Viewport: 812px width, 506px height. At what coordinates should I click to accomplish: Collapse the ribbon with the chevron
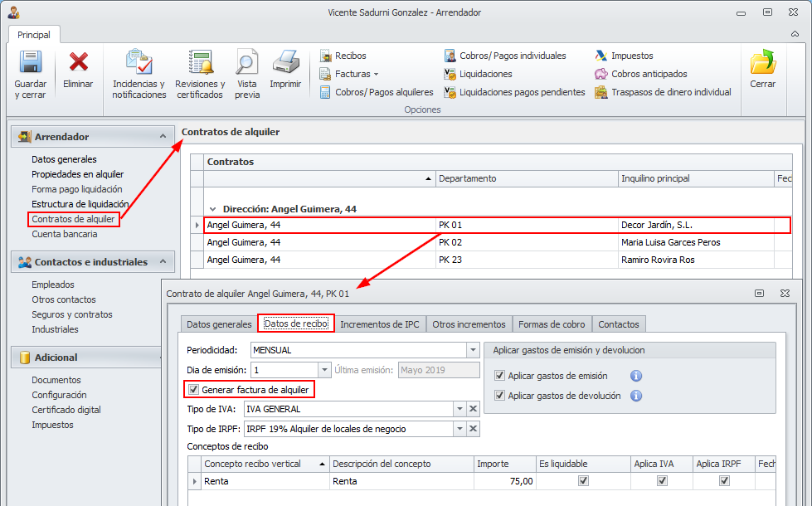(x=795, y=34)
